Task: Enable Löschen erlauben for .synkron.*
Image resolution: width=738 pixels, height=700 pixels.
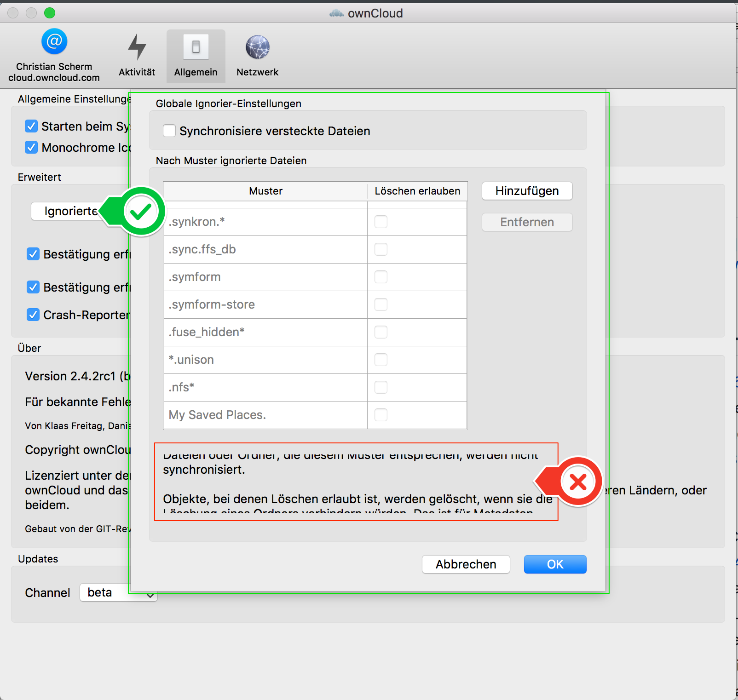Action: click(x=381, y=221)
